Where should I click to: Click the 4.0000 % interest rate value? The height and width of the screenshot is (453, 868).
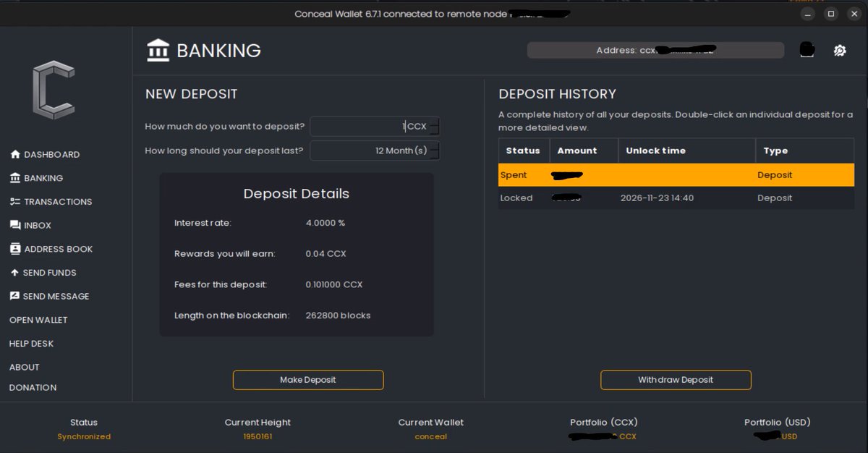(x=325, y=223)
